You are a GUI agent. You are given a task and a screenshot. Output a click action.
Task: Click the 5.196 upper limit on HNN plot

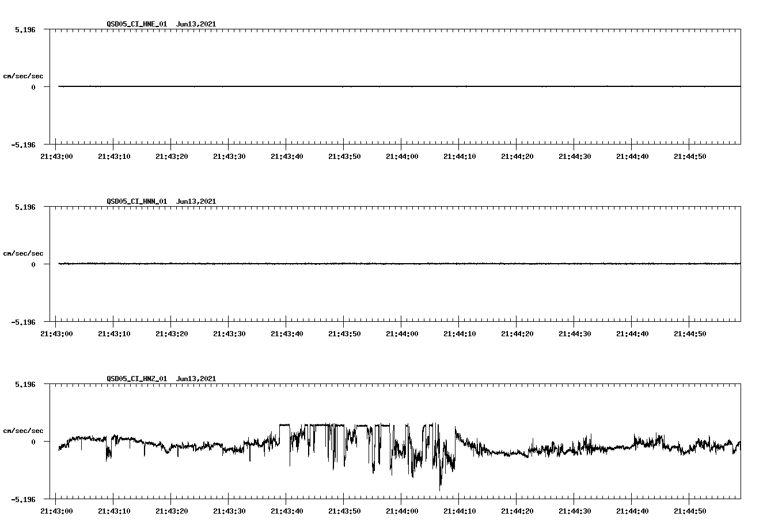pyautogui.click(x=25, y=207)
